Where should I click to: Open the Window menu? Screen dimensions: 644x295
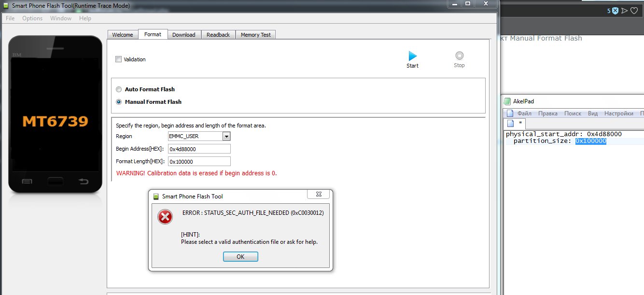pyautogui.click(x=61, y=18)
